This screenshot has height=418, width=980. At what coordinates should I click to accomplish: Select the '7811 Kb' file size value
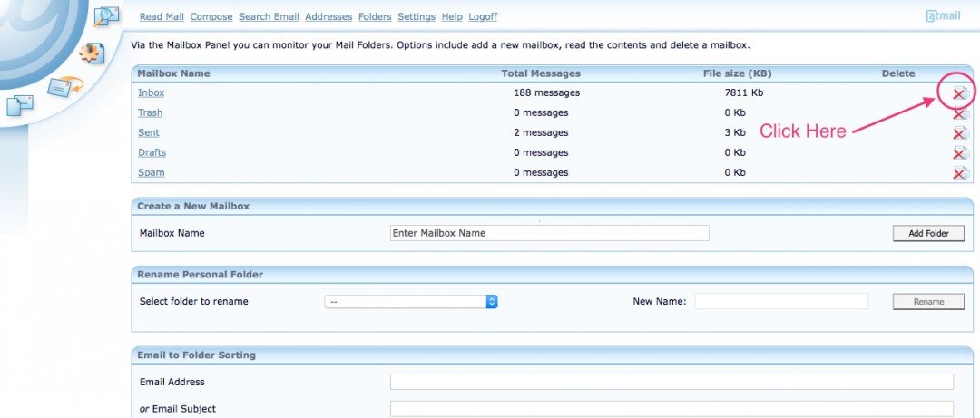point(744,92)
